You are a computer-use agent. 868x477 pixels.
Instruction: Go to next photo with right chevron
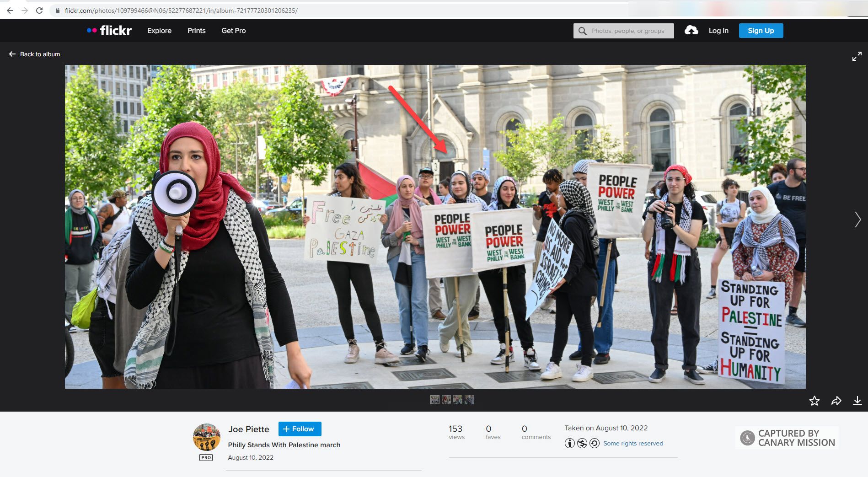click(857, 220)
